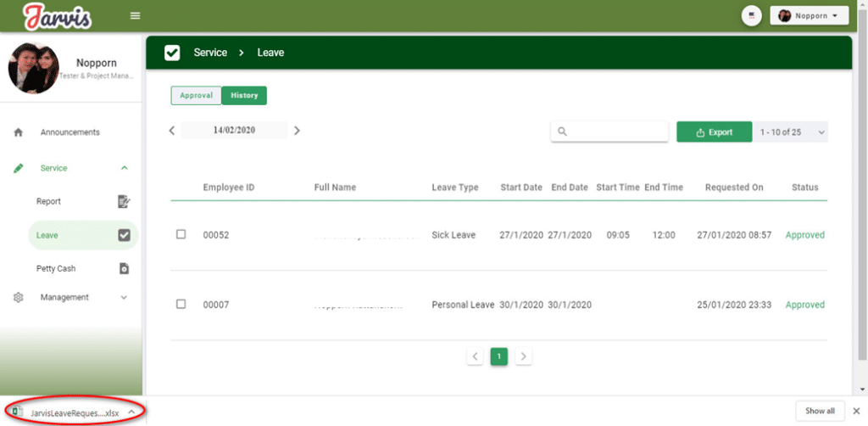Open the Nopporn user dropdown
Viewport: 868px width, 426px height.
[809, 16]
